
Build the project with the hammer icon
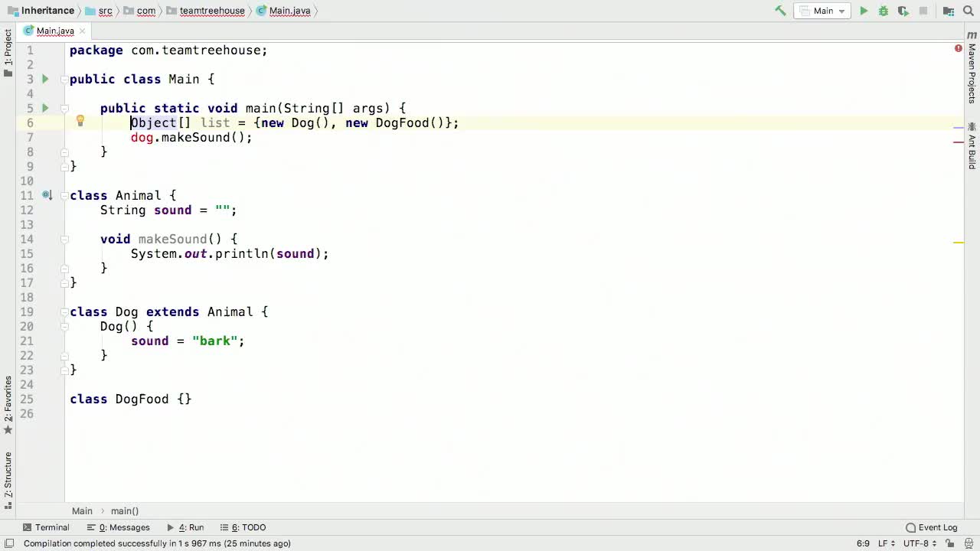781,11
